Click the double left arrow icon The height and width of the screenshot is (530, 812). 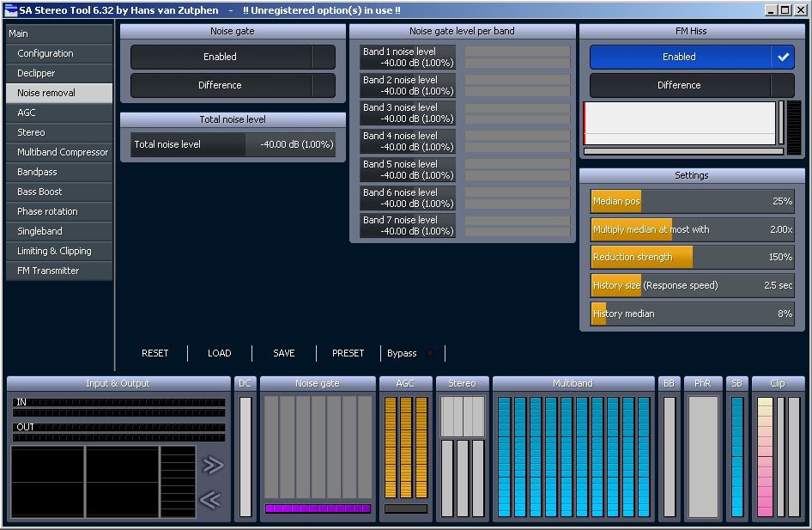pos(210,500)
